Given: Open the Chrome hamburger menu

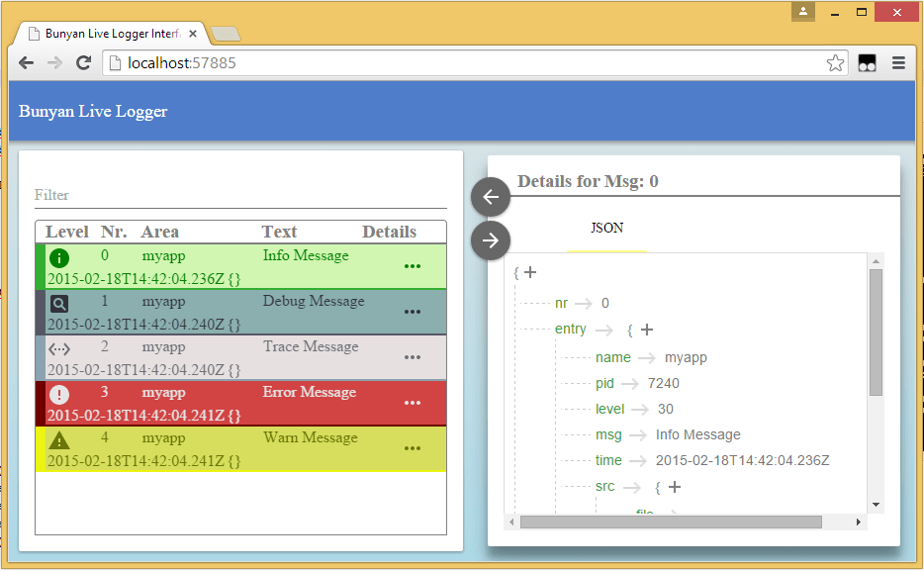Looking at the screenshot, I should [899, 62].
